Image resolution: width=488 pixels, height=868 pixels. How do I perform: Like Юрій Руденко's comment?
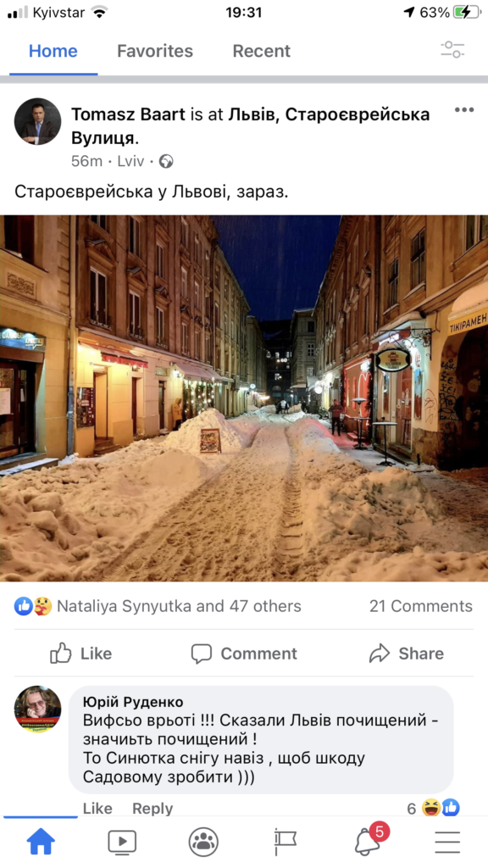[x=97, y=808]
